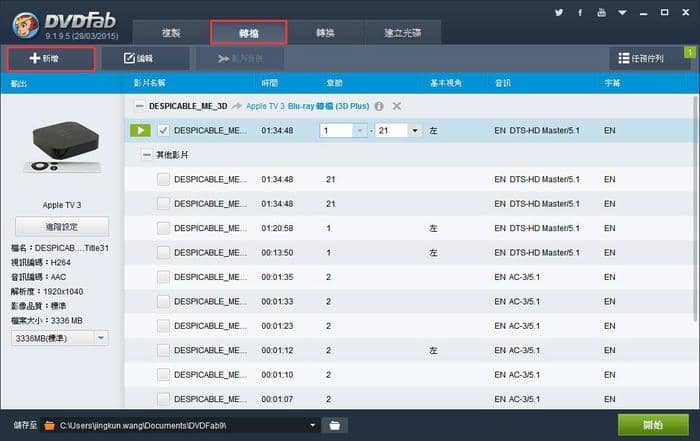700x441 pixels.
Task: Click the audio column header
Action: click(503, 83)
